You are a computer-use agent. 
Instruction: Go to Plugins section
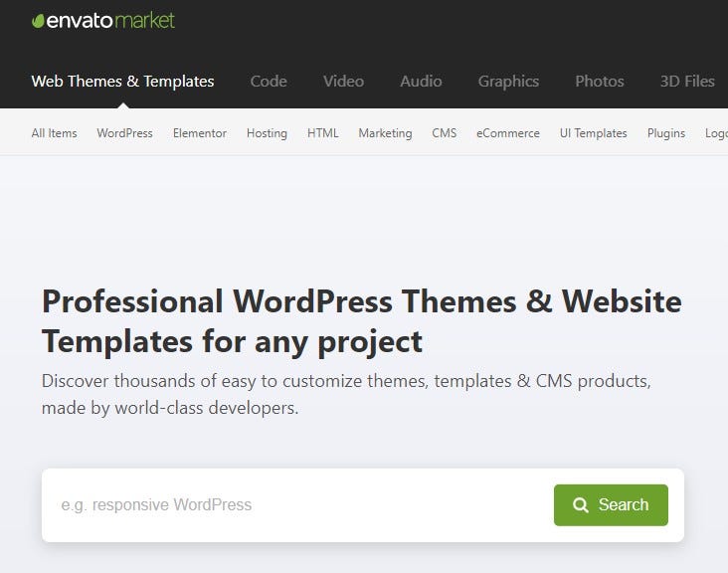point(666,133)
